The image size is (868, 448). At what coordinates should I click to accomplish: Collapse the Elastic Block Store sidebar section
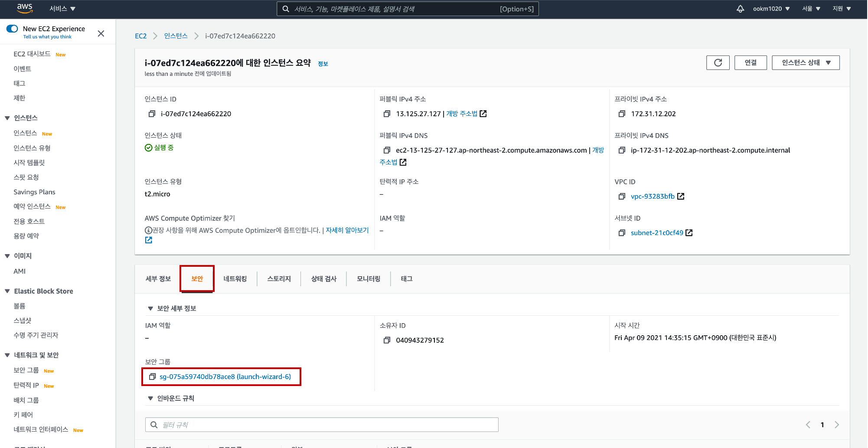[7, 291]
